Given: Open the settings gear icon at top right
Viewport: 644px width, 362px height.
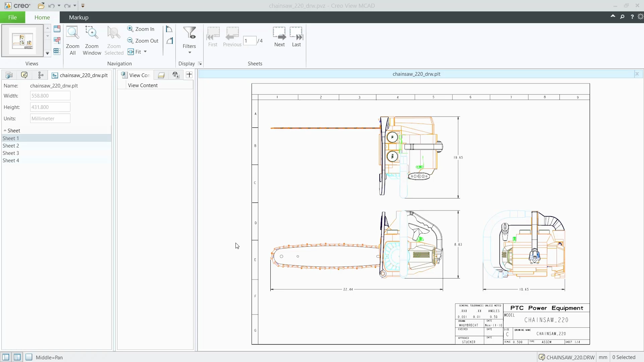Looking at the screenshot, I should tap(640, 17).
